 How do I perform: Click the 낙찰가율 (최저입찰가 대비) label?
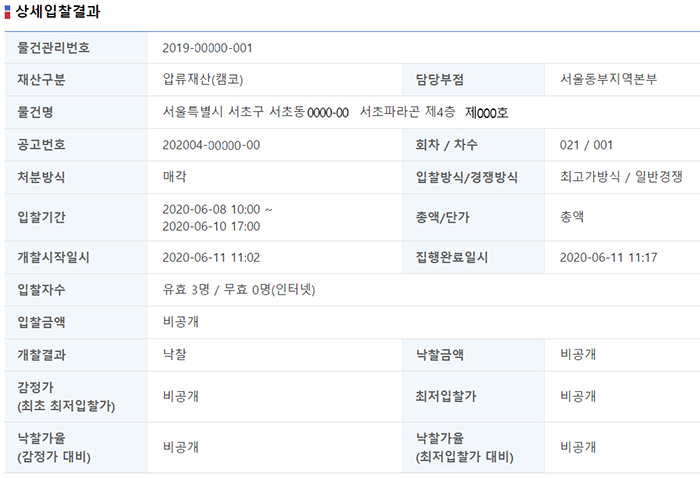(x=464, y=447)
